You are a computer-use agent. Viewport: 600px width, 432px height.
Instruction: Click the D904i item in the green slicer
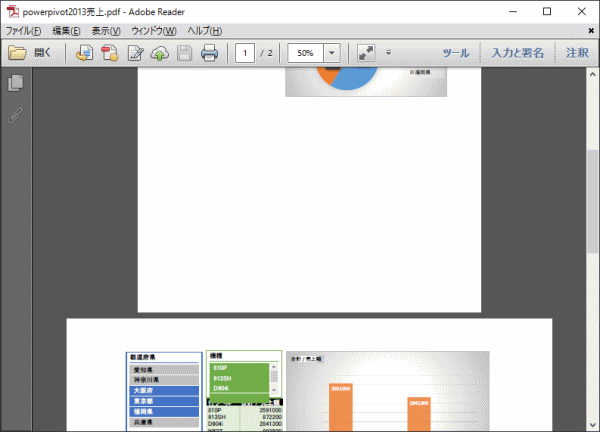[240, 388]
